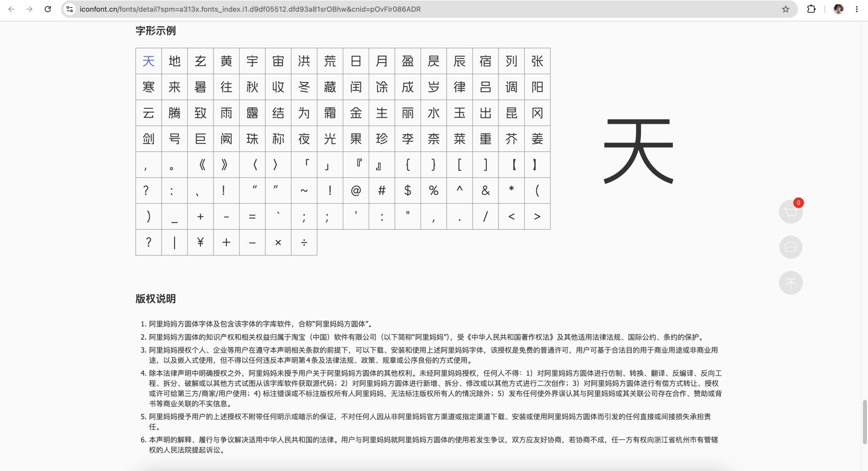Select the glyph 黄 in the table
Screen dimensions: 868x471
tap(226, 61)
